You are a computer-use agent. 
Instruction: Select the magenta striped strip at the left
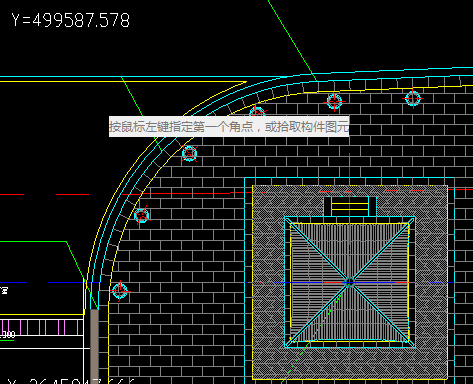41,328
